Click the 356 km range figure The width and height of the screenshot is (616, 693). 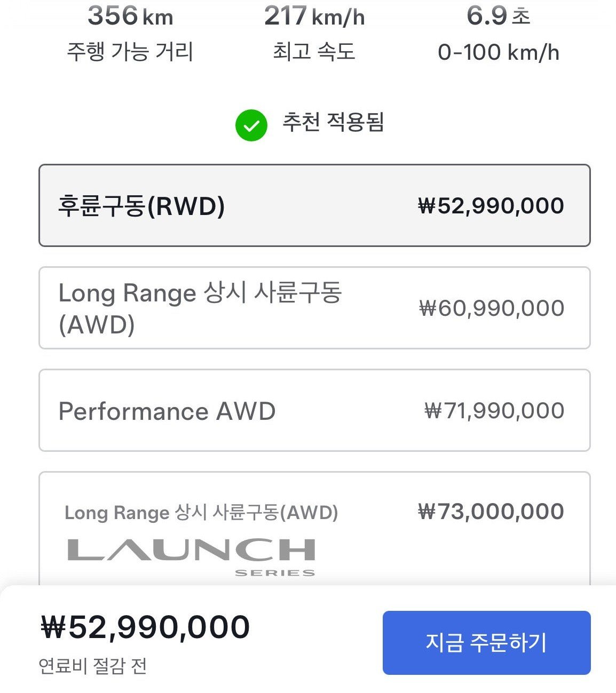(x=130, y=16)
